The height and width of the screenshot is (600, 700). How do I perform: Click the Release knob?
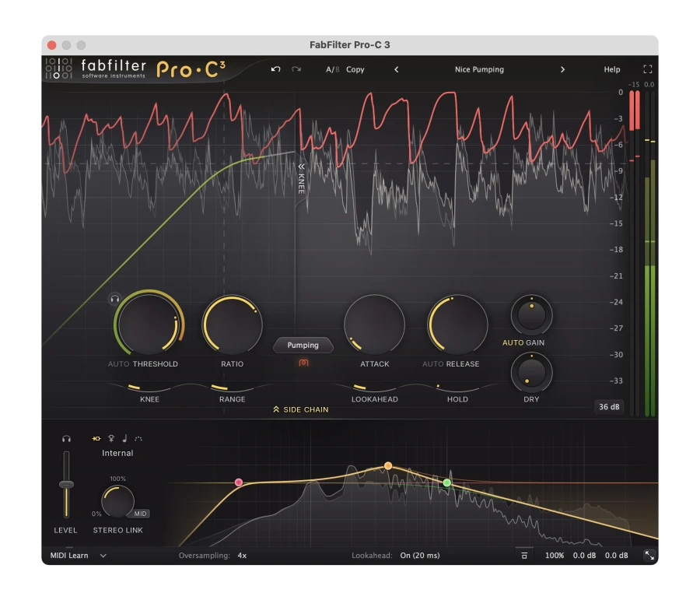tap(457, 325)
